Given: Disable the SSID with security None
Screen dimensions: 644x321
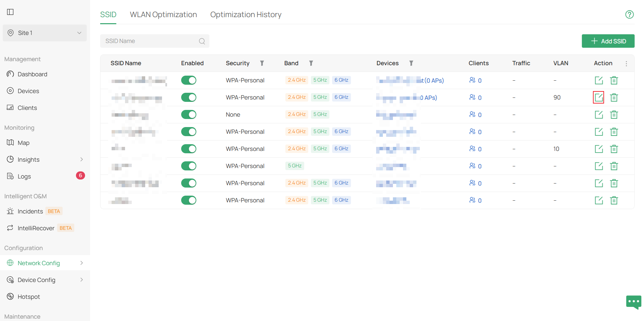Looking at the screenshot, I should coord(189,115).
